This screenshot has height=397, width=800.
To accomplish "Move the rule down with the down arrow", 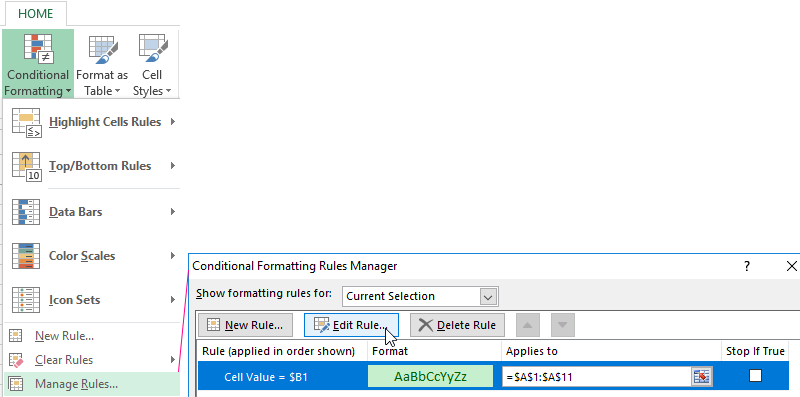I will tap(563, 325).
